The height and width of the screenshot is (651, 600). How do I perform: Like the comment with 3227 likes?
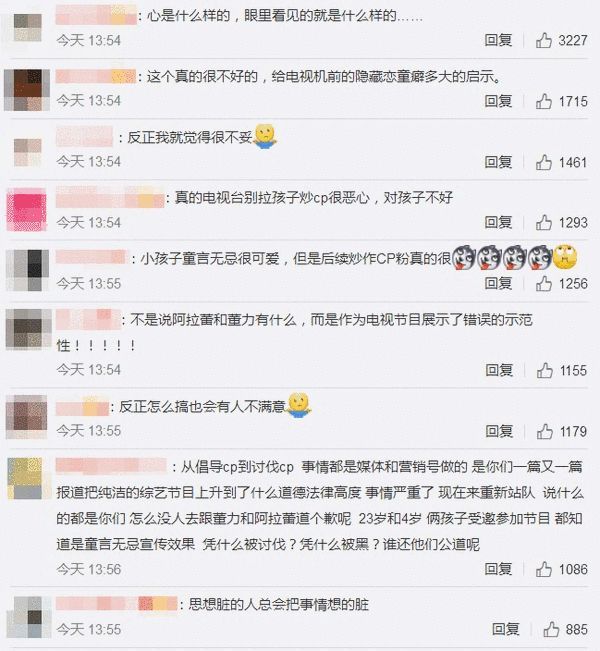[544, 40]
